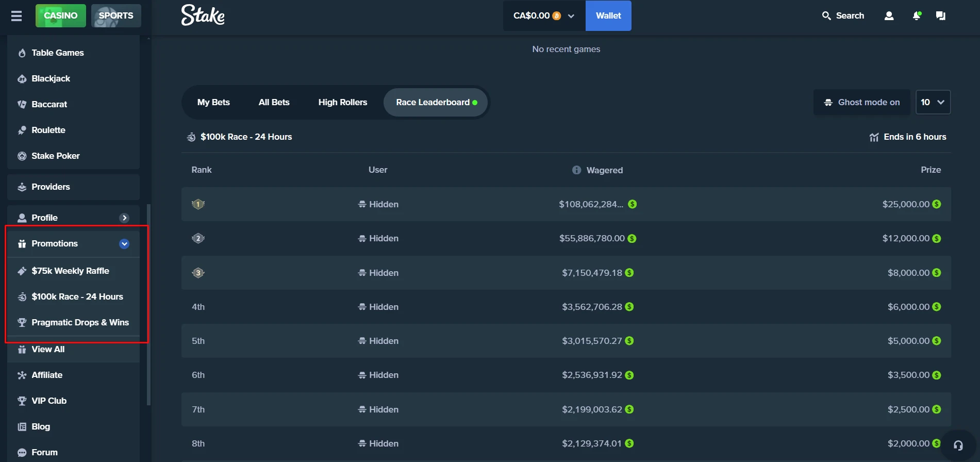Click the View All gift icon
Image resolution: width=980 pixels, height=462 pixels.
tap(22, 349)
